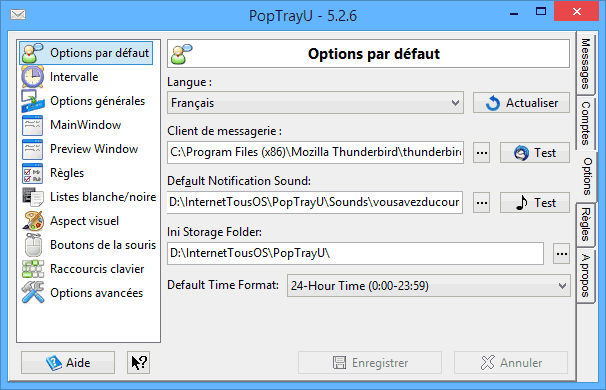Choose Boutons de la souris text entry
Viewport: 606px width, 390px height.
pyautogui.click(x=103, y=245)
